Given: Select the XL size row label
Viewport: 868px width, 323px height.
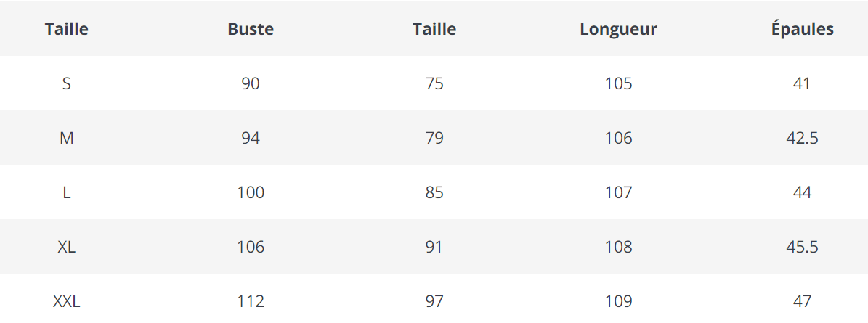Looking at the screenshot, I should (67, 247).
